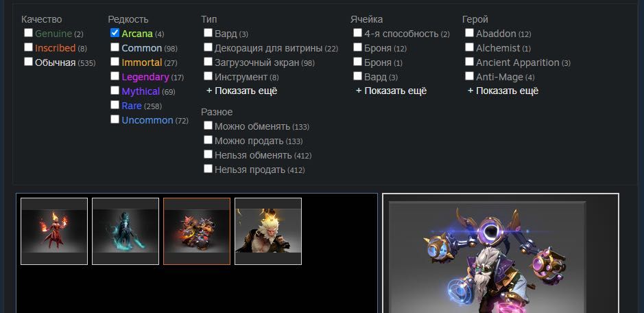This screenshot has width=644, height=313.
Task: Click the large item preview image
Action: [x=487, y=257]
